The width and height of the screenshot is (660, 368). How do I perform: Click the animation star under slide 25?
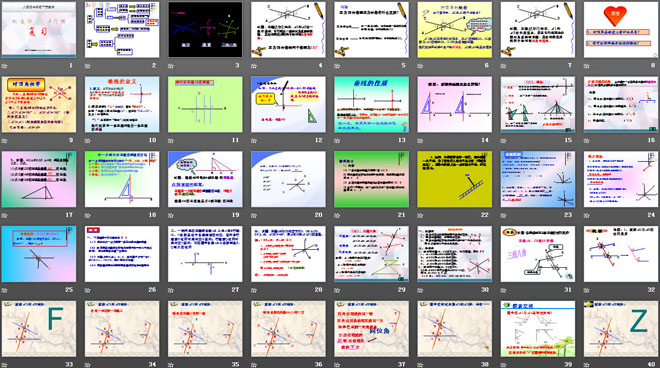(x=5, y=290)
